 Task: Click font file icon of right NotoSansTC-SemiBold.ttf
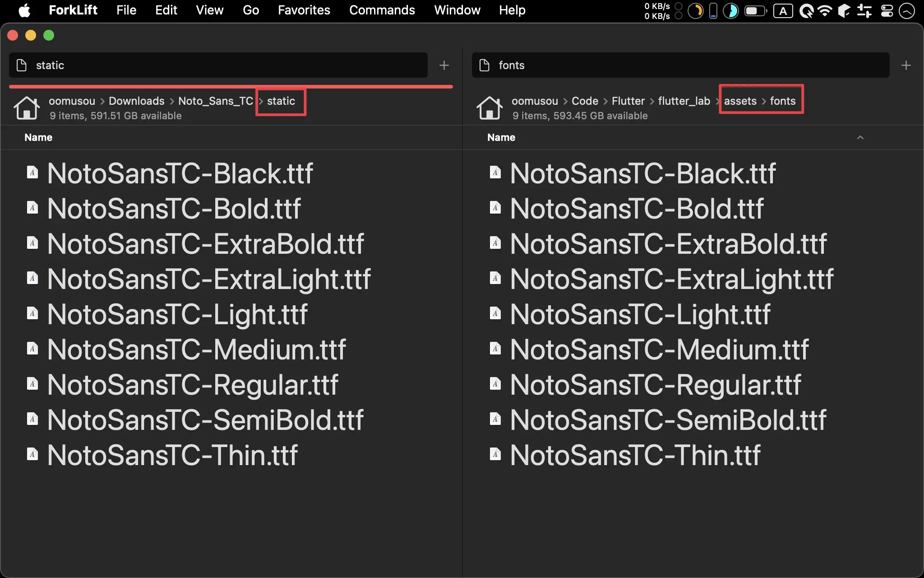pos(495,419)
